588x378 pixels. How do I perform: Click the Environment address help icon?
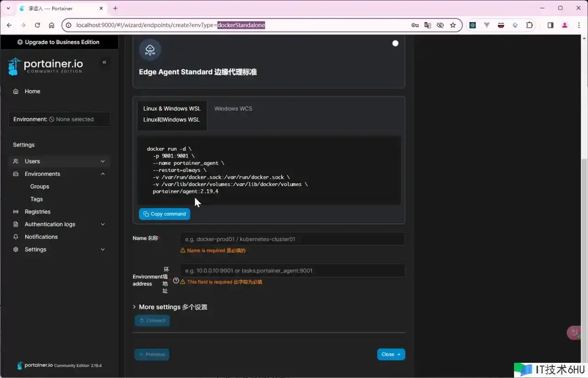point(176,280)
